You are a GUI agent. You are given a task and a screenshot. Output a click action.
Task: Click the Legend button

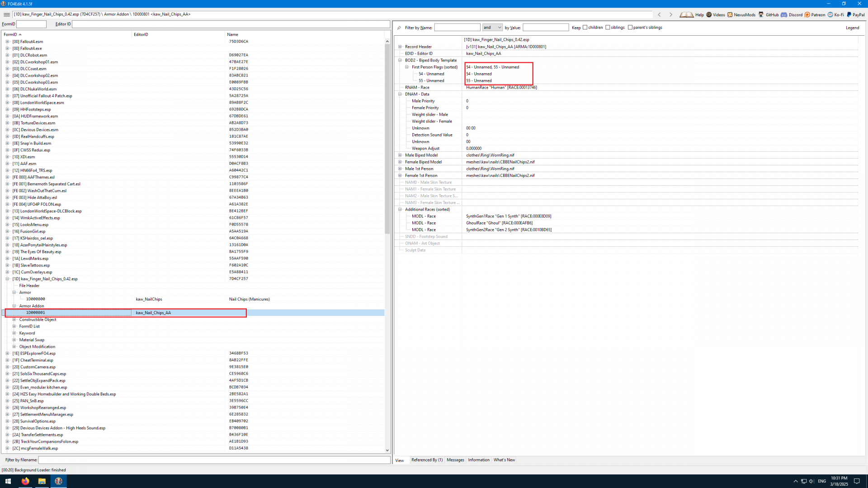(x=852, y=28)
